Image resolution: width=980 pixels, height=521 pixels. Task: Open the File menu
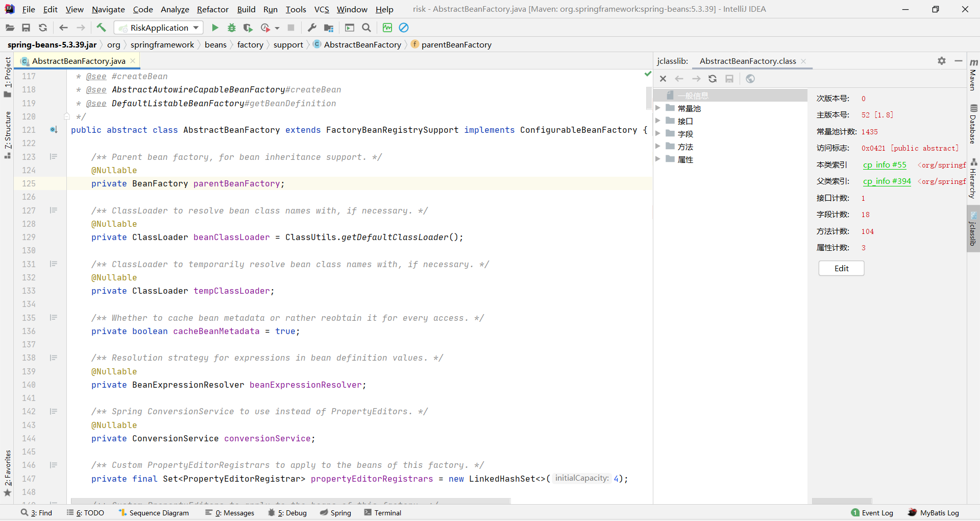click(29, 9)
